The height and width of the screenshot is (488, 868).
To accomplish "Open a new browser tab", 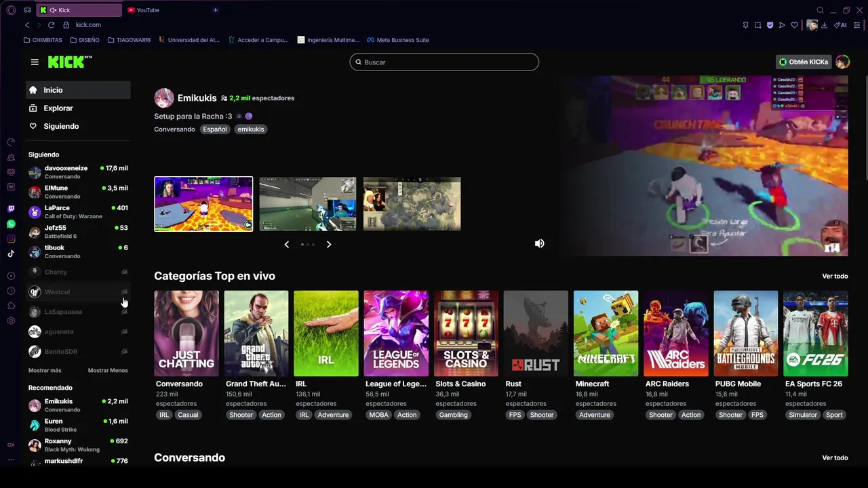I will click(215, 10).
